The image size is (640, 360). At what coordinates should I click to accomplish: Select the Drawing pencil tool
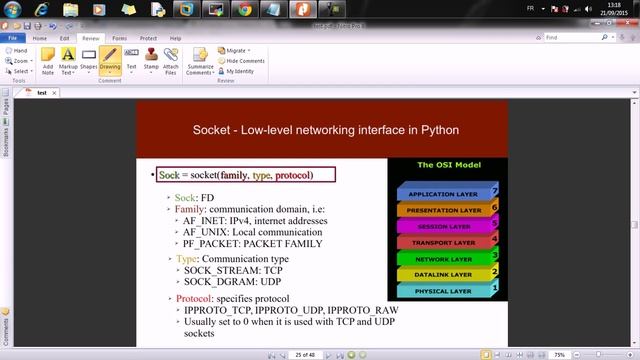pyautogui.click(x=110, y=61)
